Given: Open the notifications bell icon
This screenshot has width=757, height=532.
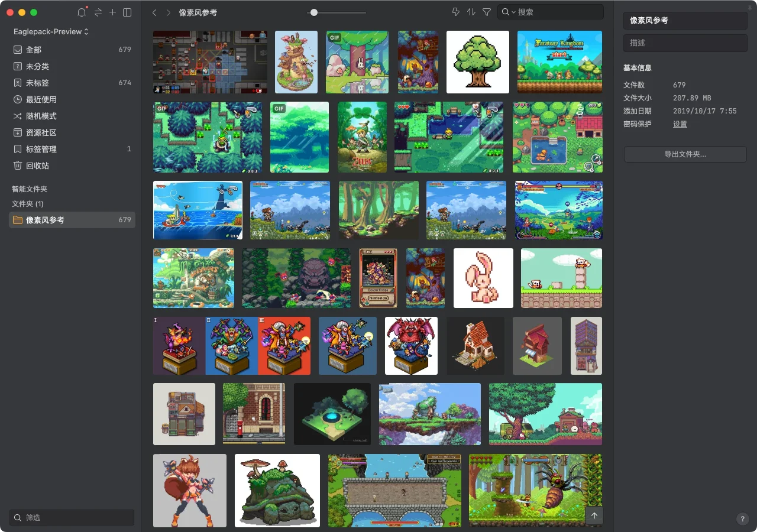Looking at the screenshot, I should [x=82, y=12].
